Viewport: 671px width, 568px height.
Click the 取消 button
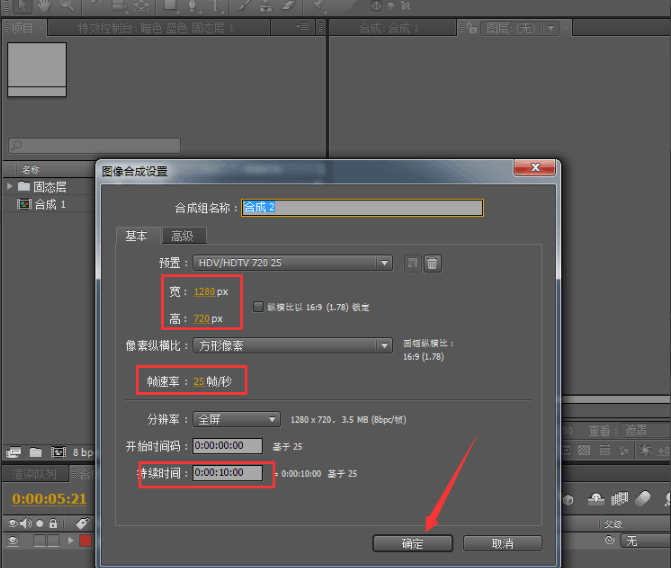click(x=502, y=543)
